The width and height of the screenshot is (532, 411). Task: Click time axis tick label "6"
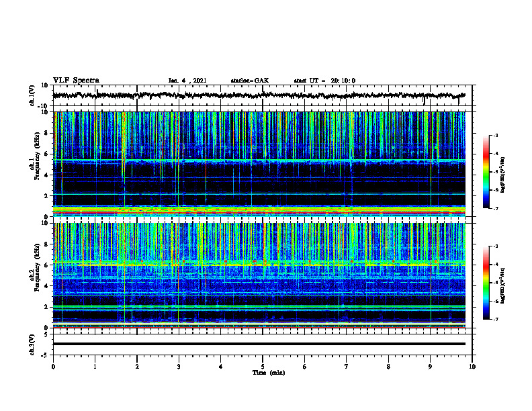pyautogui.click(x=304, y=367)
